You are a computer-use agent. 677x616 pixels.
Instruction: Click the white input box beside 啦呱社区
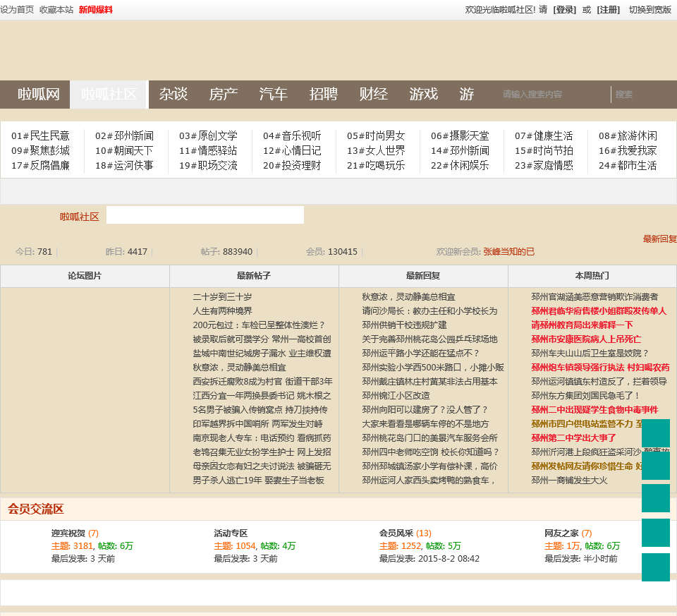(205, 215)
